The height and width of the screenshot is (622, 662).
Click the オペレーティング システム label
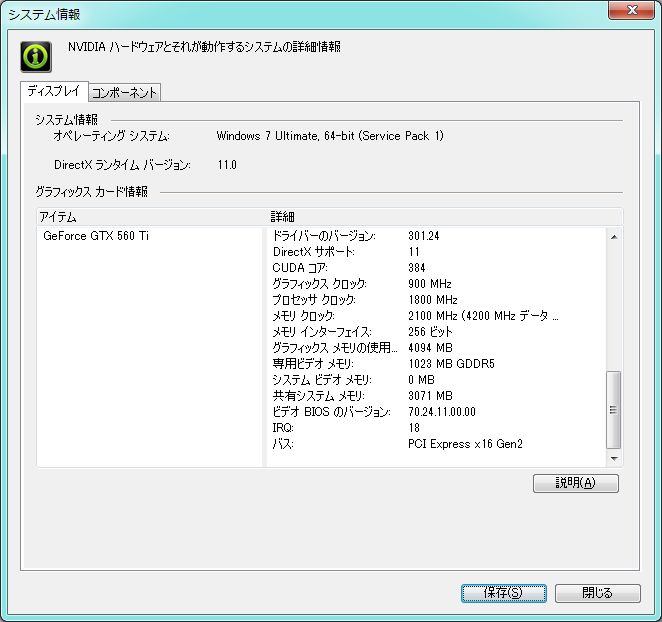pos(111,136)
